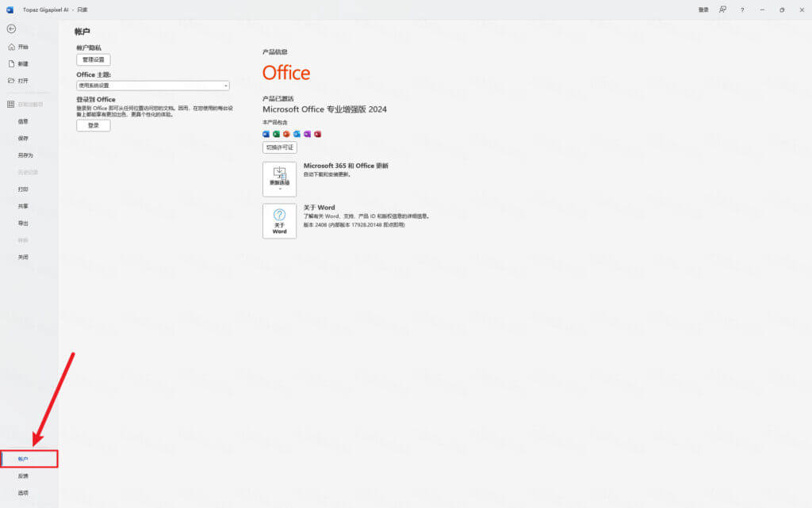
Task: Click the 切换许可证 switch license button
Action: [280, 147]
